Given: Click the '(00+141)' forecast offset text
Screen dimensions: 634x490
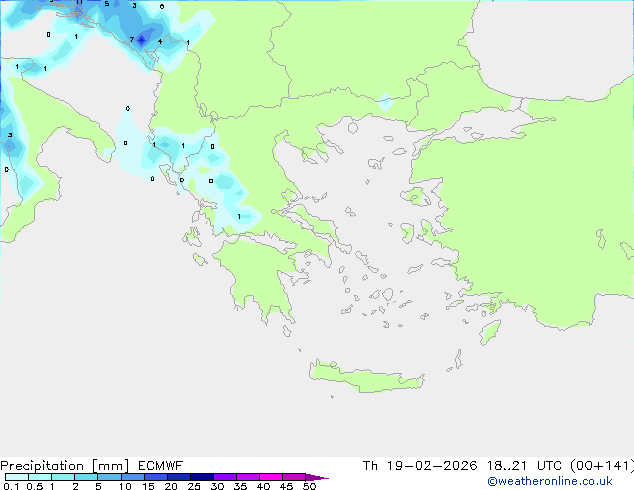Looking at the screenshot, I should tap(602, 466).
